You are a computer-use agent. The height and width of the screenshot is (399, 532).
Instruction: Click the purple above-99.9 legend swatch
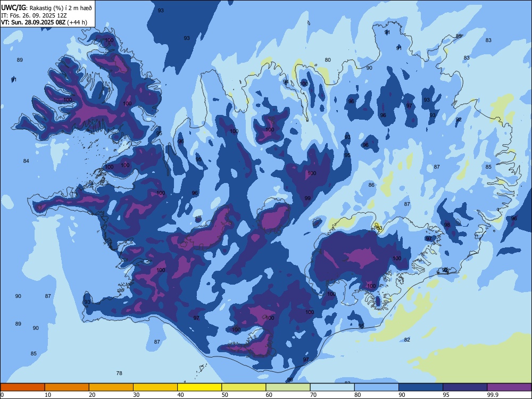pyautogui.click(x=509, y=387)
